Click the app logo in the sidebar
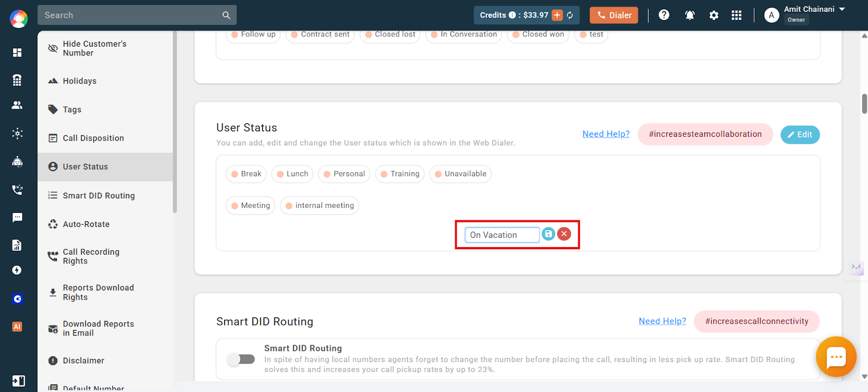 pos(18,18)
